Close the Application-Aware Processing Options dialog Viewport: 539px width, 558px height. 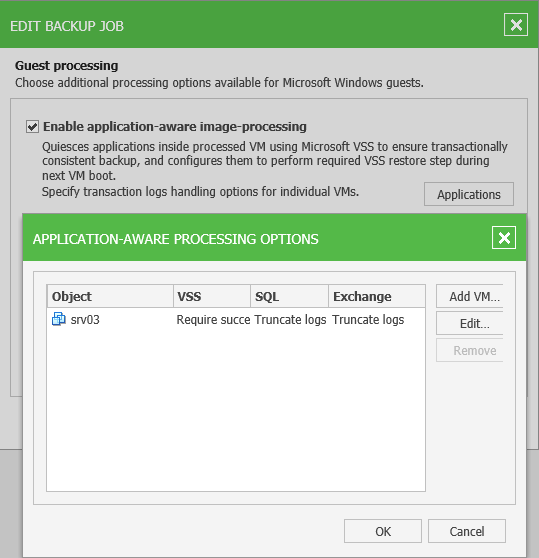coord(504,238)
